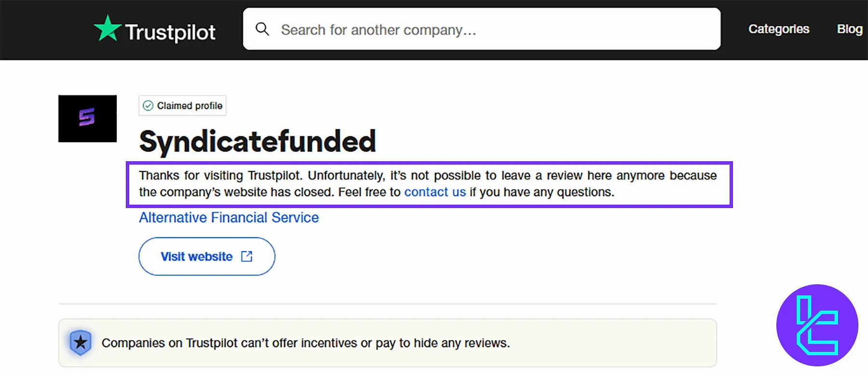Click the 'Claimed profile' label text

pyautogui.click(x=190, y=106)
